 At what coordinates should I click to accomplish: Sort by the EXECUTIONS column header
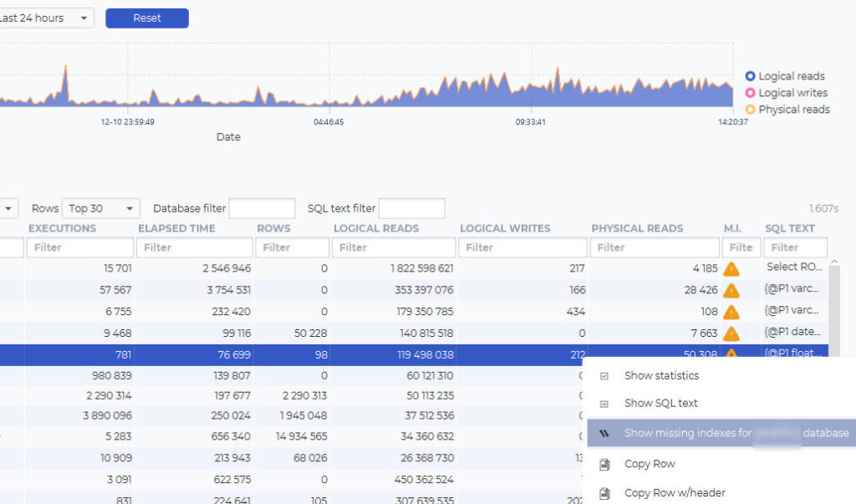click(62, 228)
